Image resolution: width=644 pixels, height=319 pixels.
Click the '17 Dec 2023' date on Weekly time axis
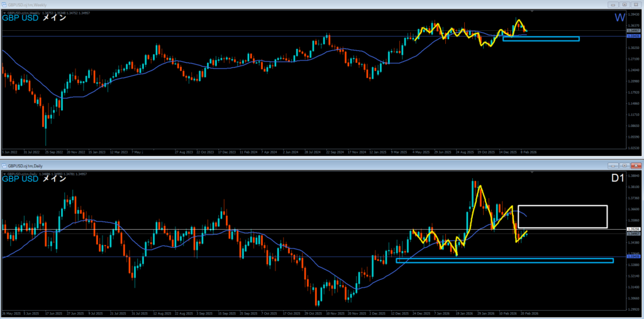pos(226,152)
